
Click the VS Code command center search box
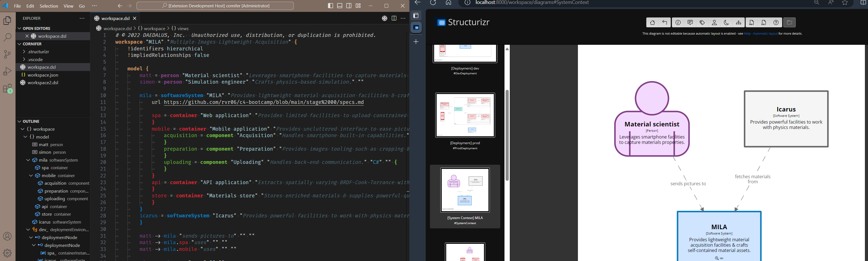(x=215, y=6)
